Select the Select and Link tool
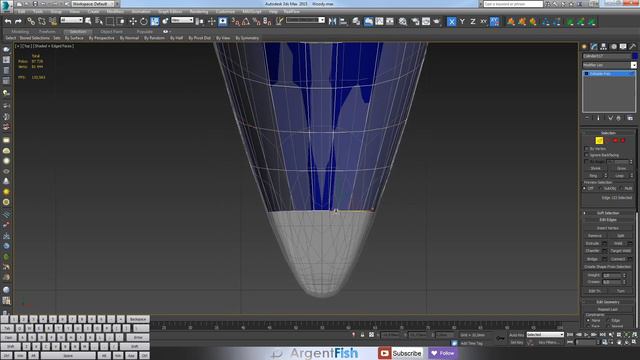Image resolution: width=640 pixels, height=360 pixels. point(31,21)
